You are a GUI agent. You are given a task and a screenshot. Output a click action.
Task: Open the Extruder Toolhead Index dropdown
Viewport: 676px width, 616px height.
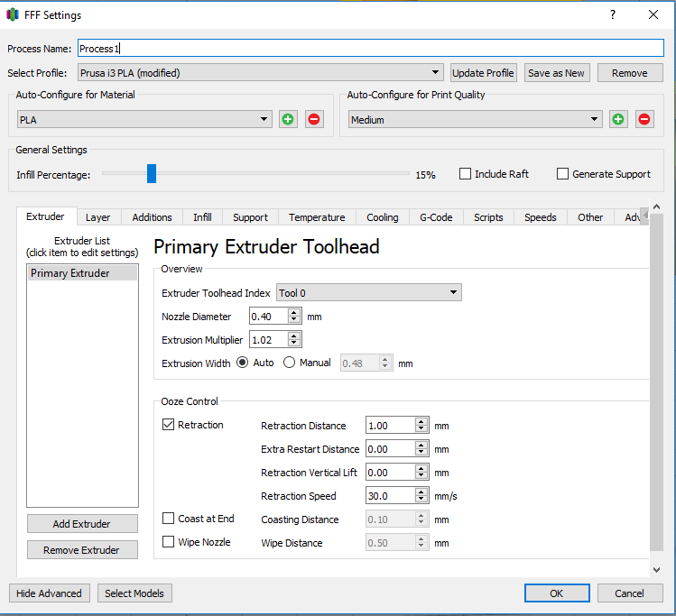[x=369, y=293]
